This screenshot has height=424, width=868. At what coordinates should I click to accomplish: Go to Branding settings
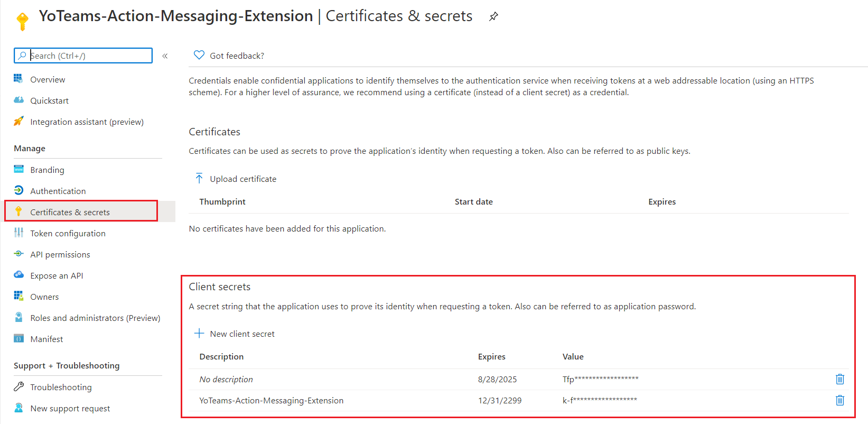point(47,170)
